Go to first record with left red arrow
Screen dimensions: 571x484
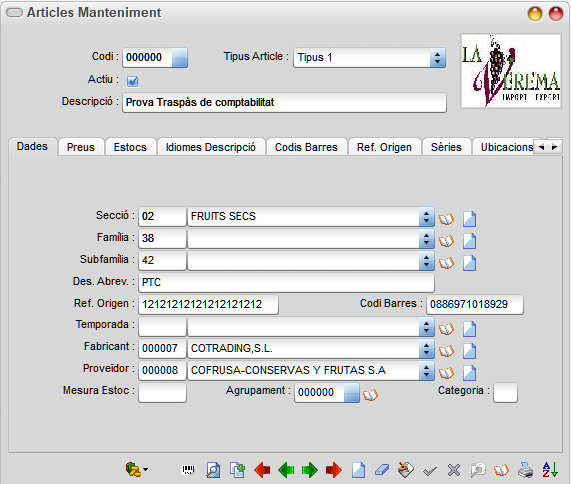pos(262,470)
